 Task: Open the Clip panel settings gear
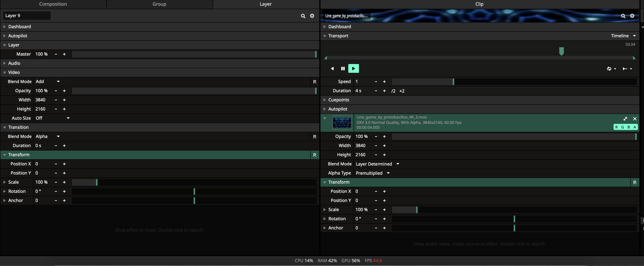click(632, 16)
